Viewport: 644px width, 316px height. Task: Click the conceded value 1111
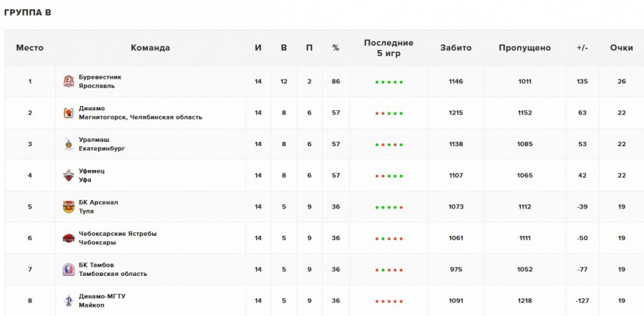point(525,238)
